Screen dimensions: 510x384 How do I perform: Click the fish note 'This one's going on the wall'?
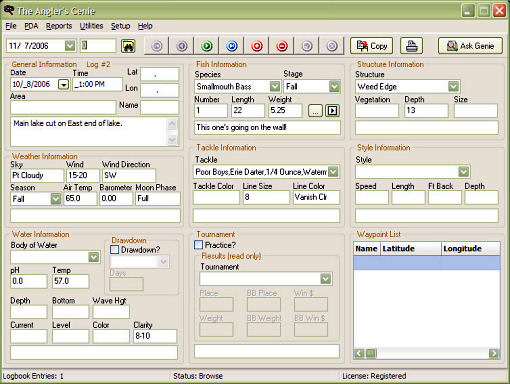[x=267, y=128]
